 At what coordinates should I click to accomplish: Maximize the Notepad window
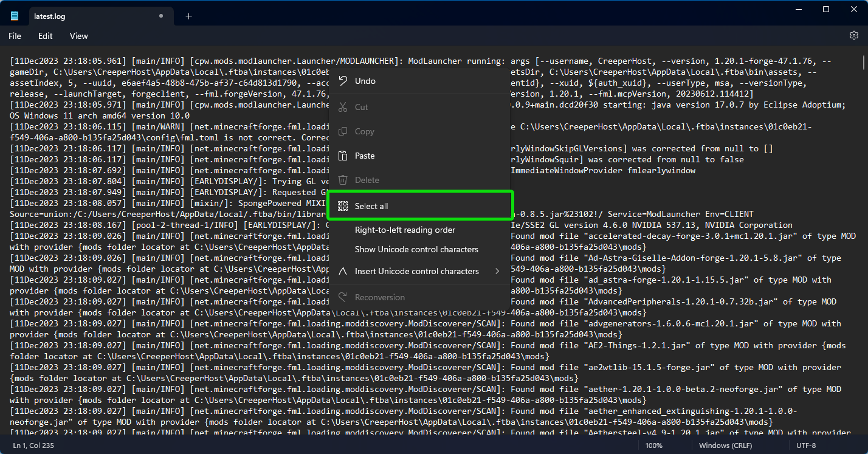pyautogui.click(x=826, y=9)
